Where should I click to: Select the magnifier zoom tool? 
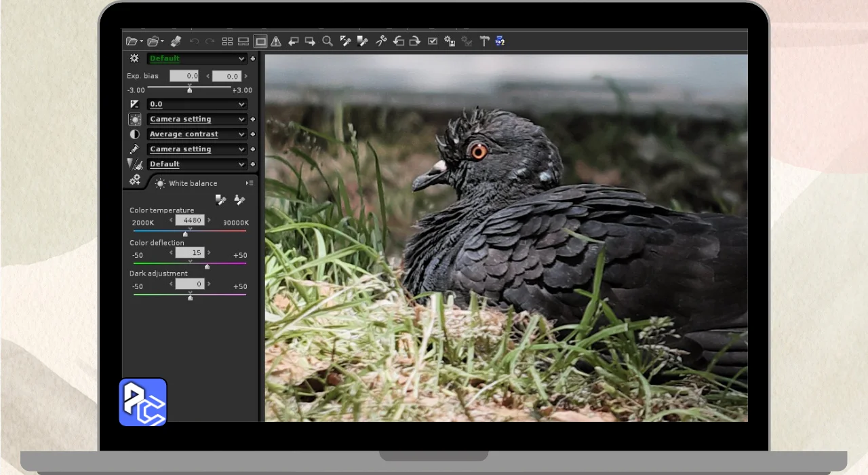click(328, 41)
